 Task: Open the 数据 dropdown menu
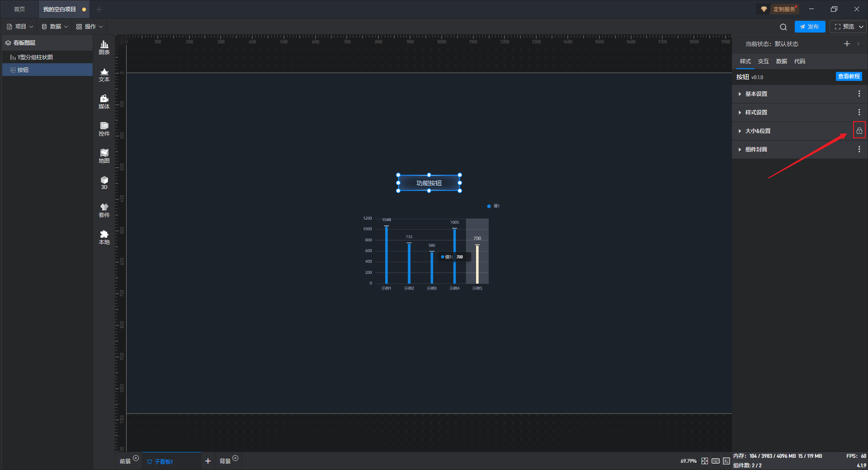[55, 27]
